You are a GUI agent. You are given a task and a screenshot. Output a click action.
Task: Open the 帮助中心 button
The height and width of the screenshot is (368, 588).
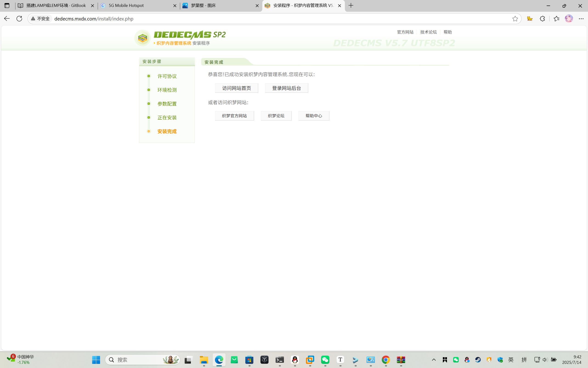pos(314,116)
